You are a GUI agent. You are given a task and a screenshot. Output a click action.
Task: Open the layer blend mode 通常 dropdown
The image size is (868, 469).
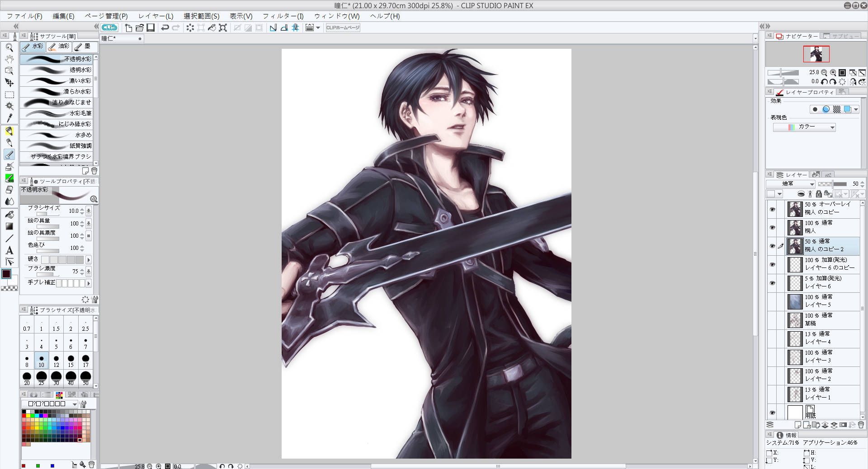coord(791,184)
